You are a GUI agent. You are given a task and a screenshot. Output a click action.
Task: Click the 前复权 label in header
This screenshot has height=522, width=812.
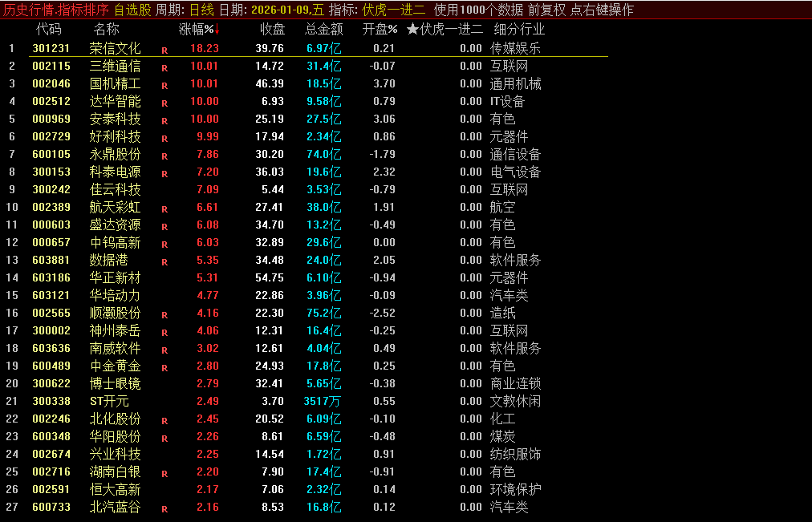pyautogui.click(x=547, y=10)
